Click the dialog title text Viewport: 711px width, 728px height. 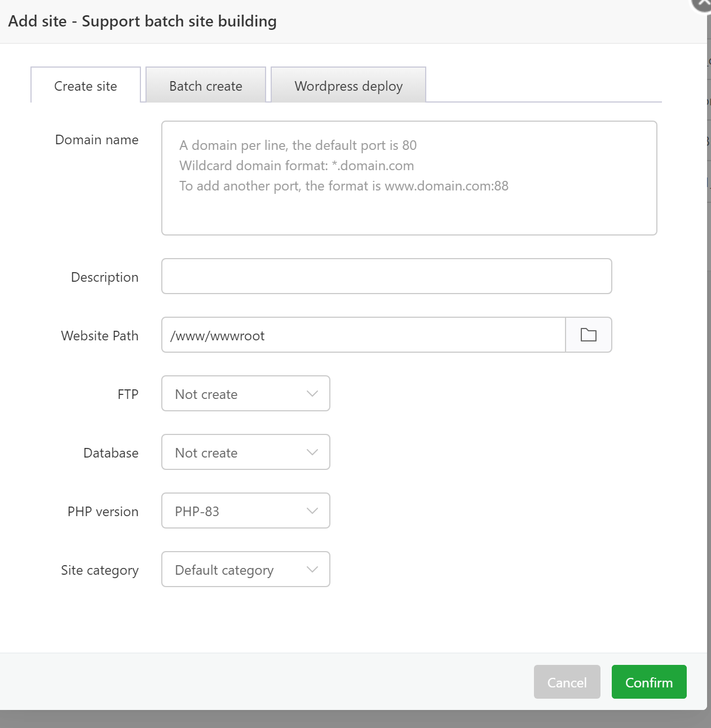click(x=143, y=21)
